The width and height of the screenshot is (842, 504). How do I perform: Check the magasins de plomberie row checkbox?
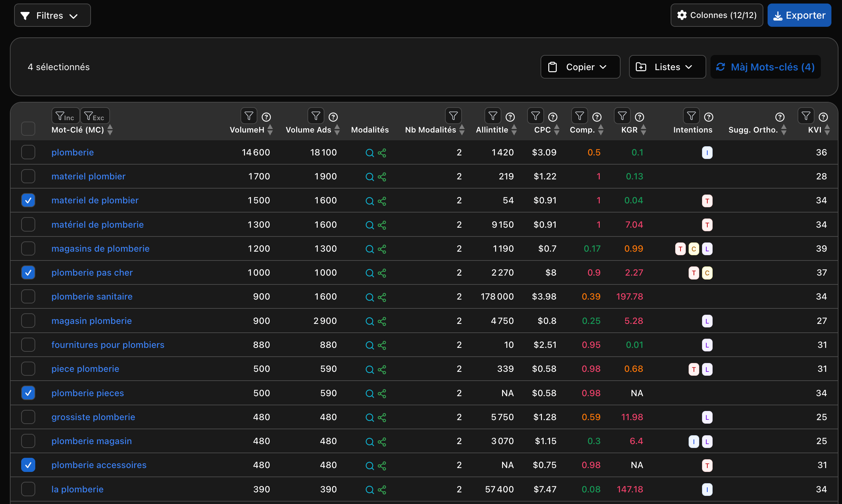click(28, 249)
